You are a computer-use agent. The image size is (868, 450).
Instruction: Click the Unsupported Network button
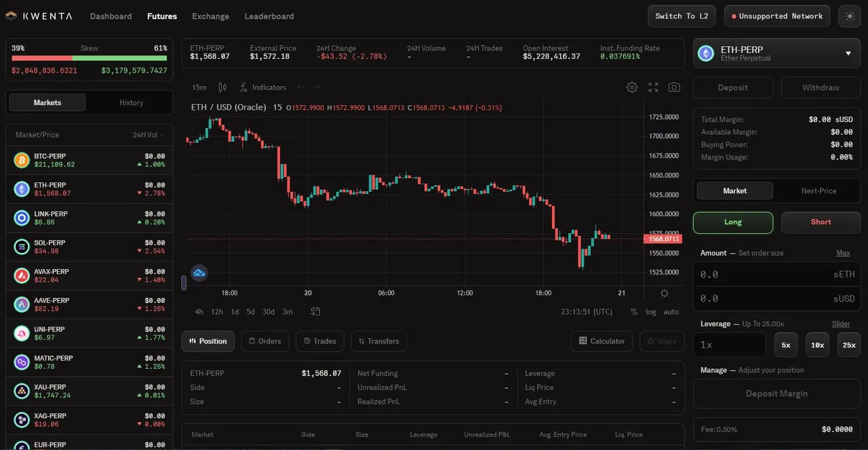[777, 16]
